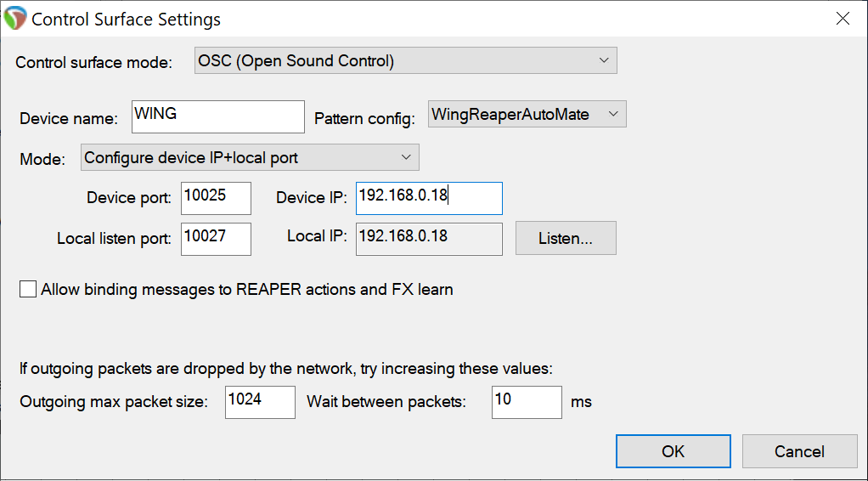Click the Control surface mode label
The image size is (868, 481).
94,62
